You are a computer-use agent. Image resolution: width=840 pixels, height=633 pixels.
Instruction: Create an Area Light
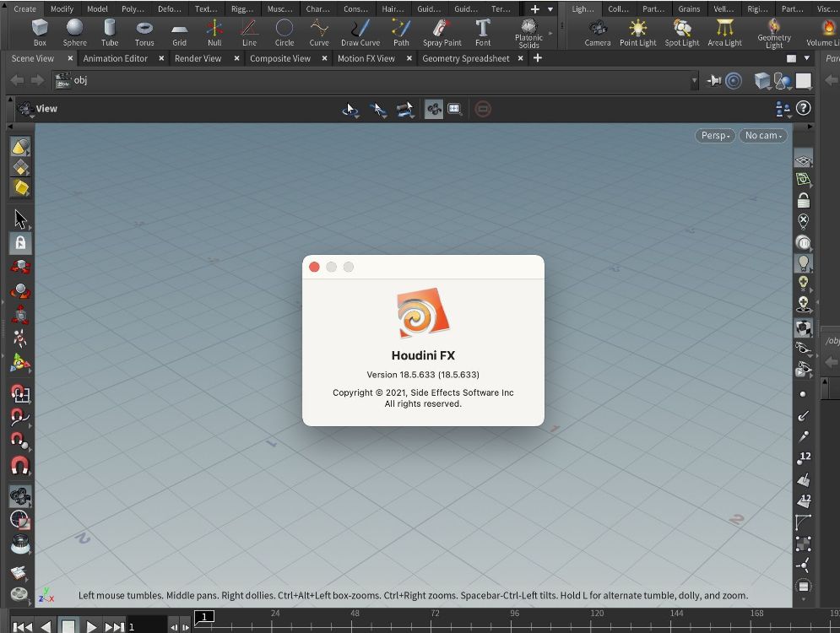724,32
